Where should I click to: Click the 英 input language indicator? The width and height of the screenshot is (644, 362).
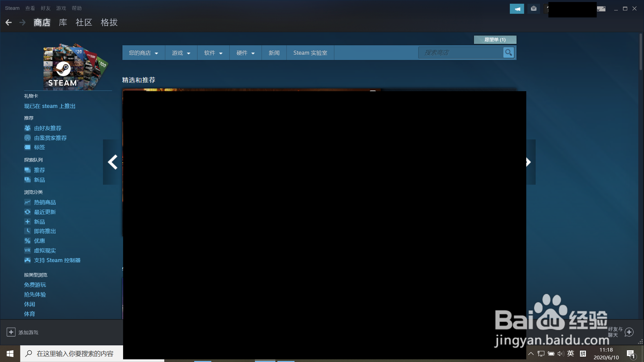tap(571, 353)
